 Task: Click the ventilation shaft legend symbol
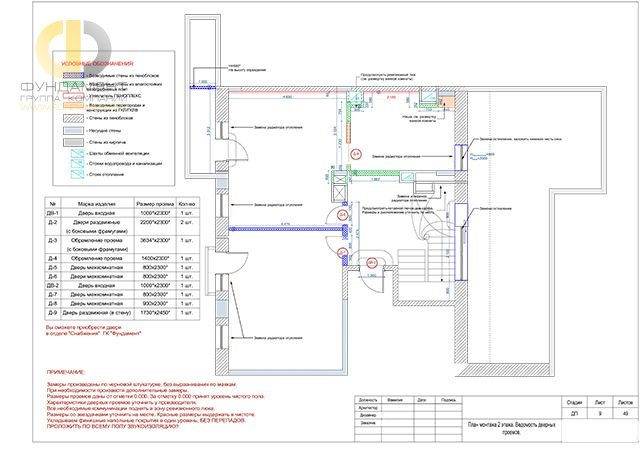pos(77,154)
